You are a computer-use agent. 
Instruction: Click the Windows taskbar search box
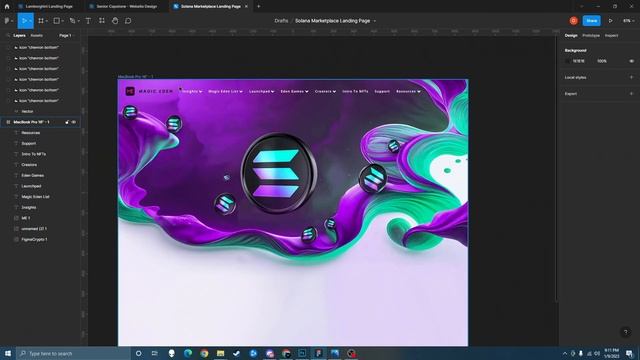click(x=73, y=353)
